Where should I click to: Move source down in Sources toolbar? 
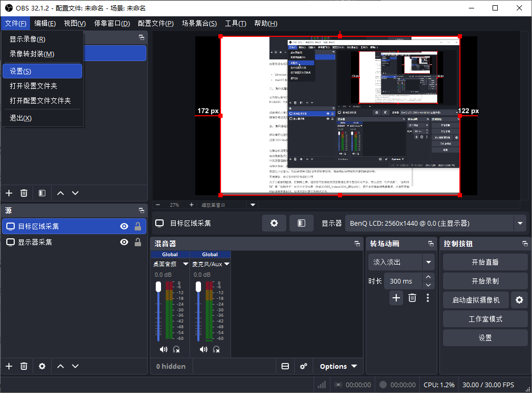75,366
